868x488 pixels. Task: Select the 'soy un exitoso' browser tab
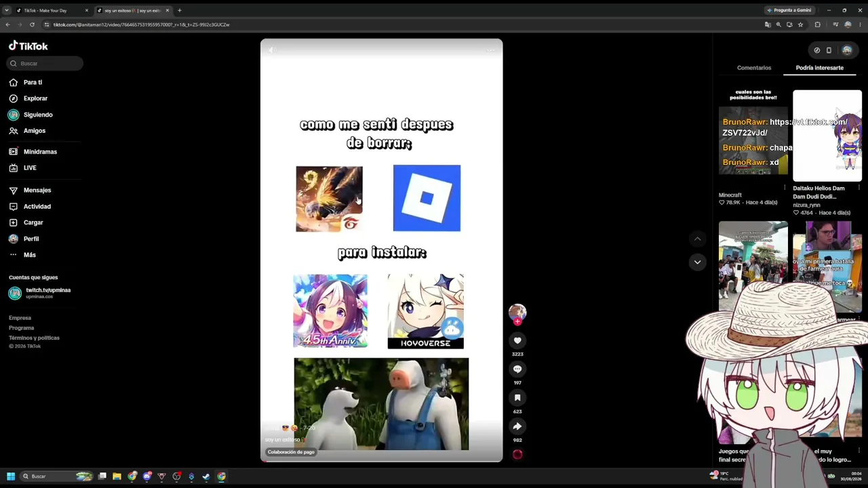pos(132,10)
